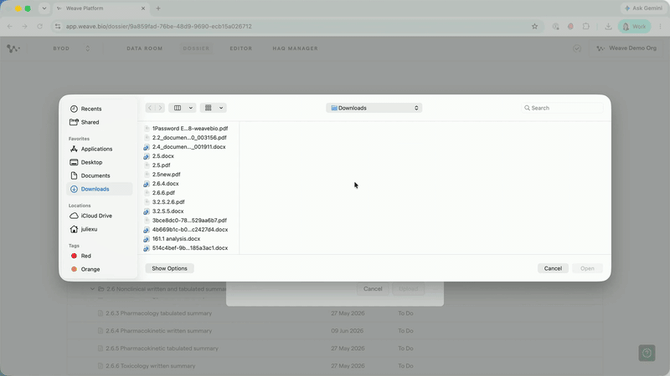Open EDITOR tab
Viewport: 670px width, 376px height.
pyautogui.click(x=241, y=48)
